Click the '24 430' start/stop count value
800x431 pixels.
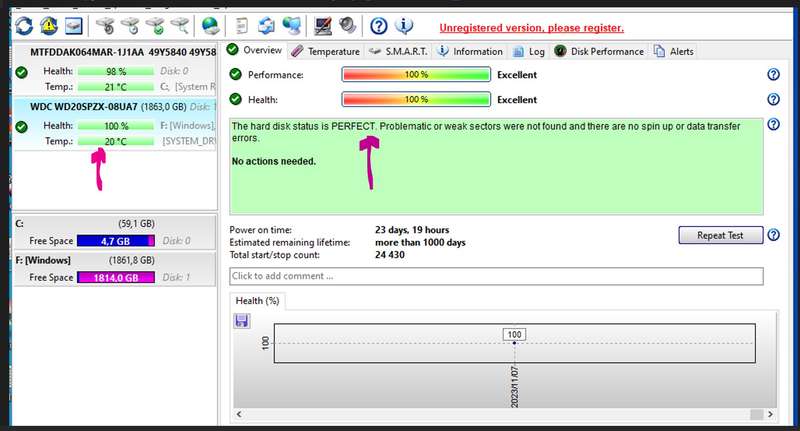coord(390,255)
